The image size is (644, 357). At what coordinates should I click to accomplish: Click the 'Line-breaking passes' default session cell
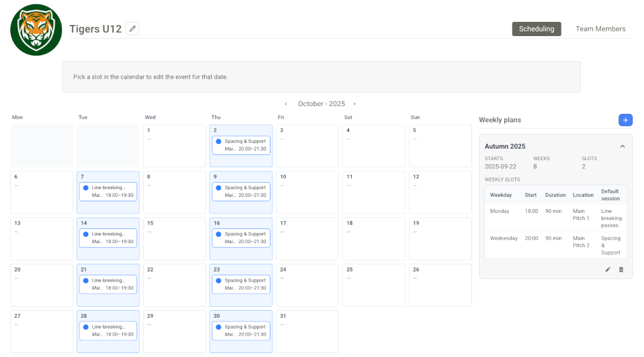click(611, 218)
